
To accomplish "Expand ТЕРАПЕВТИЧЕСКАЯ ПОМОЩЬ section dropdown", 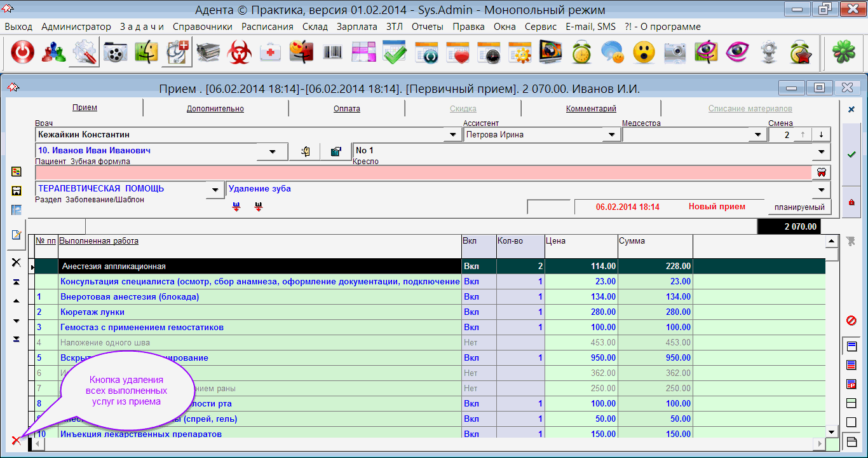I will coord(216,190).
